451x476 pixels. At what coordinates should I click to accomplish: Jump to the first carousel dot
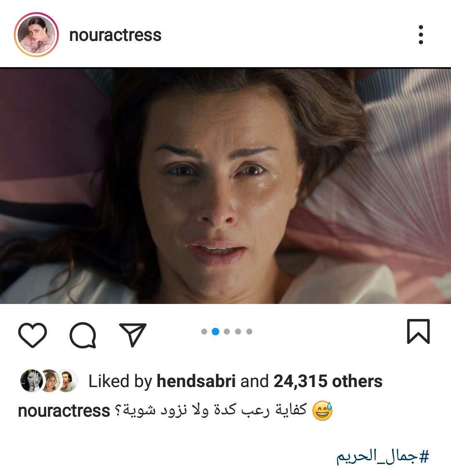[x=204, y=332]
